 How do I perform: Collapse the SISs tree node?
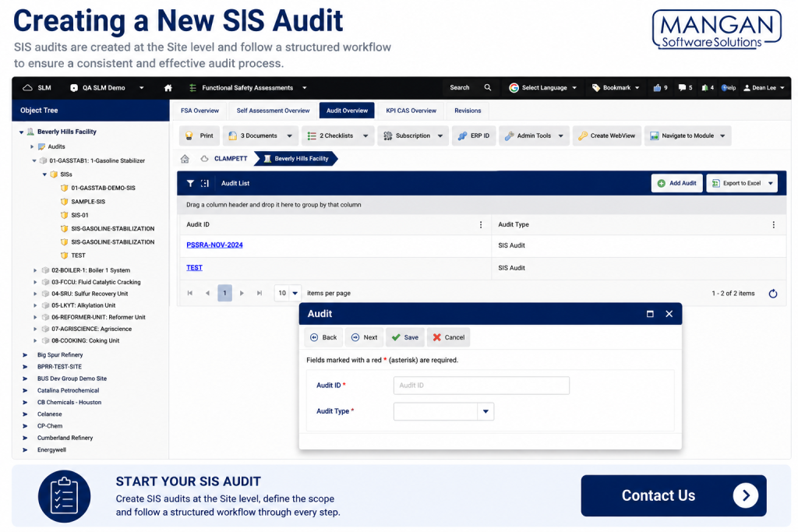[44, 174]
